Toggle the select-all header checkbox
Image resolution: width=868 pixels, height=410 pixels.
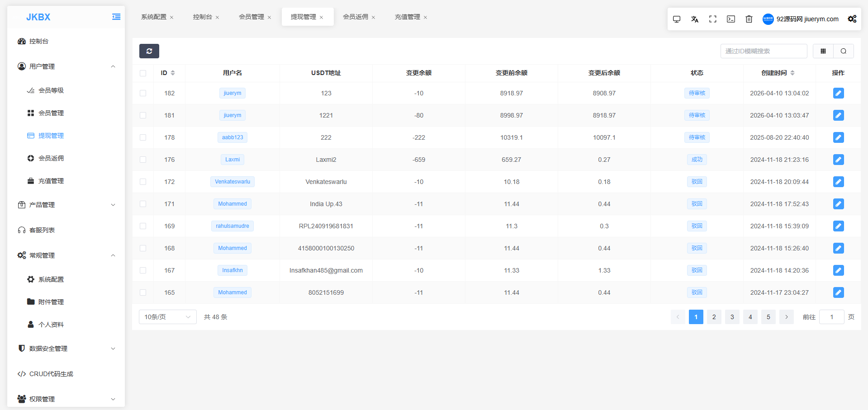pyautogui.click(x=143, y=73)
